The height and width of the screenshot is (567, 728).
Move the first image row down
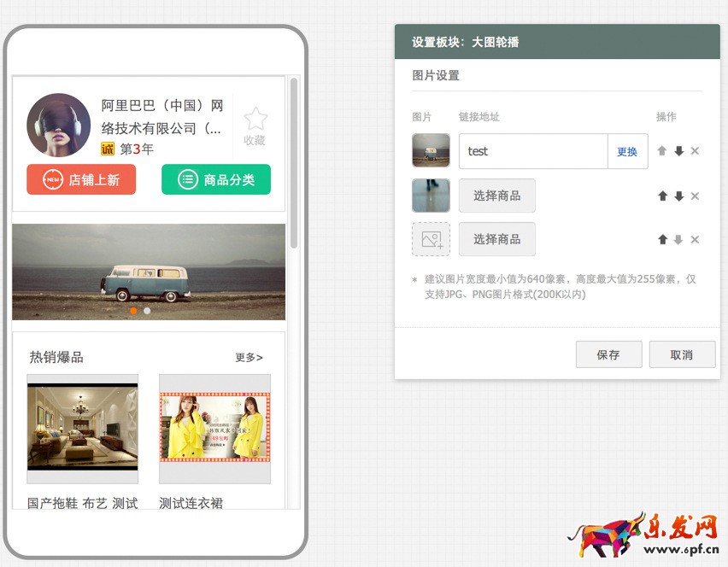click(678, 151)
